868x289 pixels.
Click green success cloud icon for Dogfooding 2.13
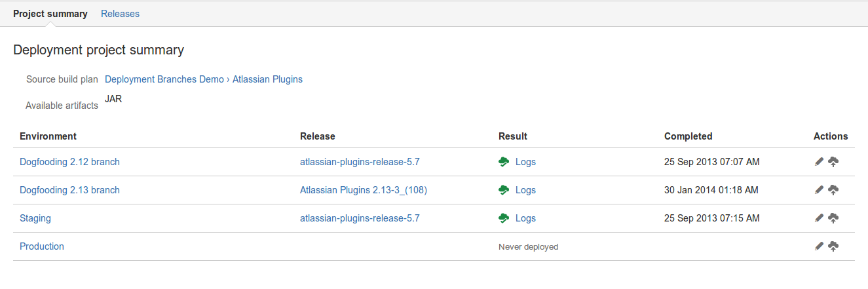(x=504, y=190)
